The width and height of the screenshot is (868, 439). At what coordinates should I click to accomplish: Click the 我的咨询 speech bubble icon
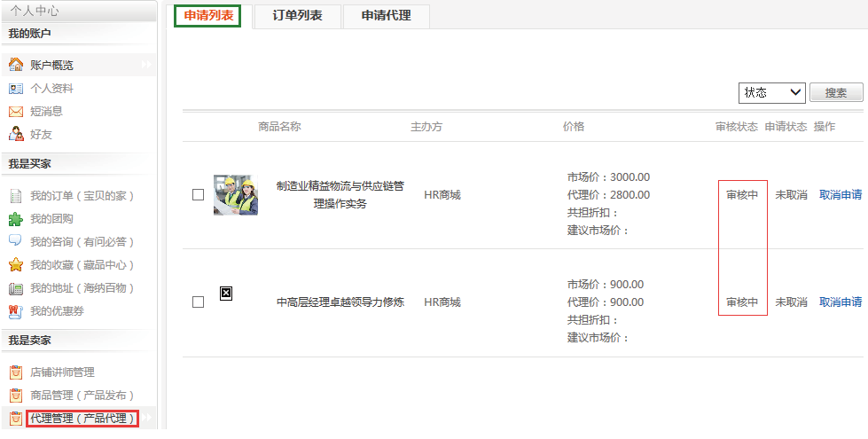tap(15, 241)
